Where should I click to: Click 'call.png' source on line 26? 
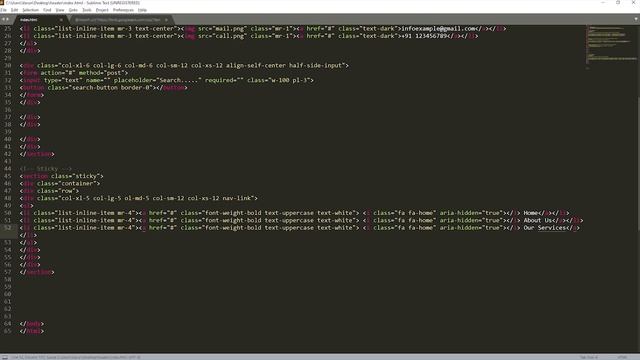click(x=229, y=36)
